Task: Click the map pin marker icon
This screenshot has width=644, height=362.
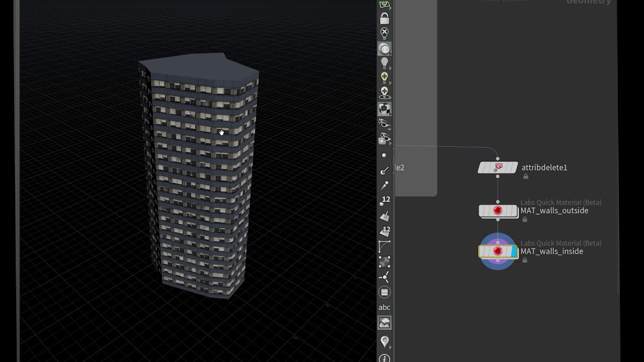Action: coord(384,341)
